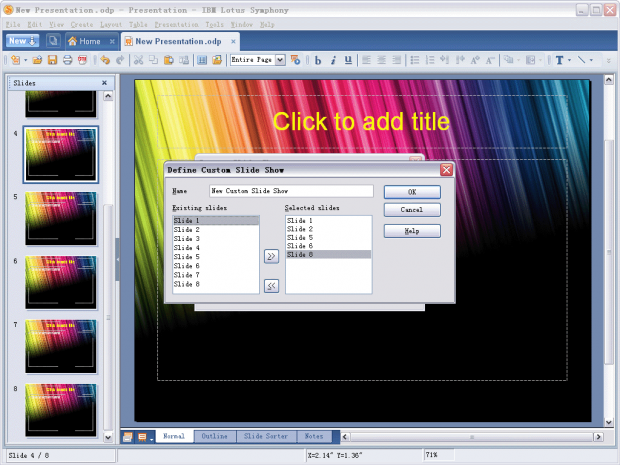Click the custom slide show Name field
The height and width of the screenshot is (465, 620).
291,190
